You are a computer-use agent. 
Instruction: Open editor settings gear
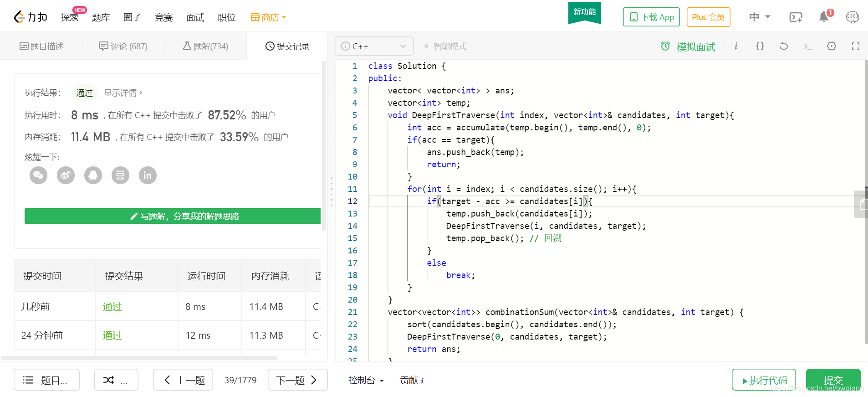point(832,46)
